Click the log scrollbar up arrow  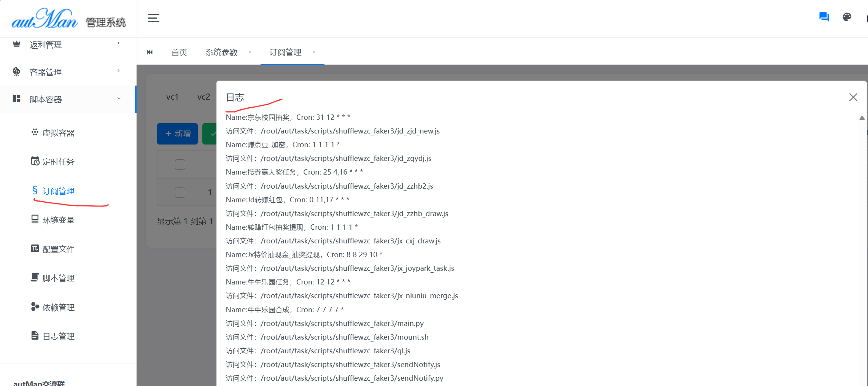click(x=862, y=118)
